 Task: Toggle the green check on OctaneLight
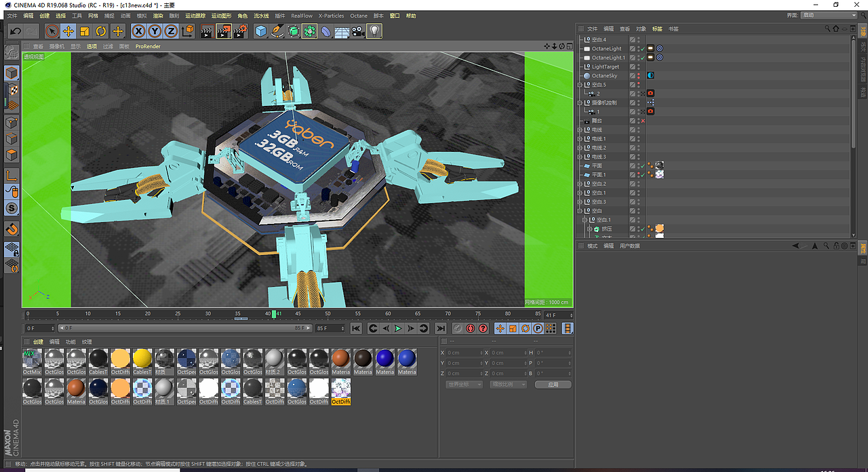click(x=643, y=49)
